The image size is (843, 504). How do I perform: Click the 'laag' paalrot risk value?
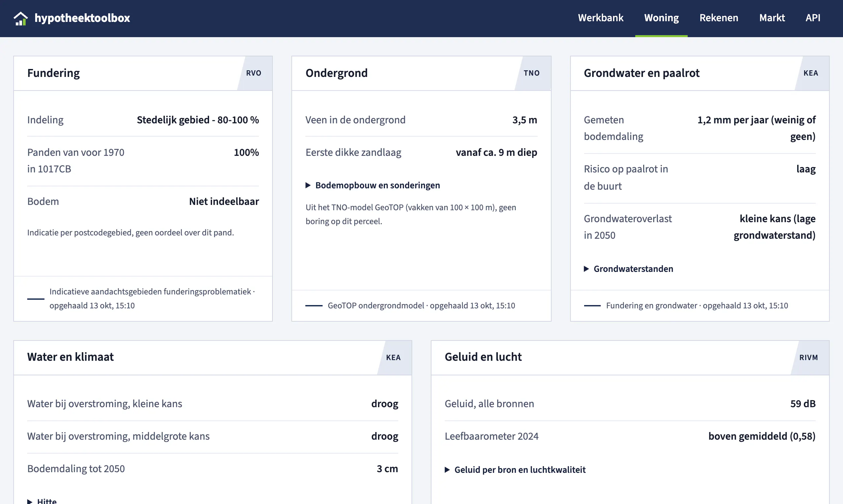806,169
